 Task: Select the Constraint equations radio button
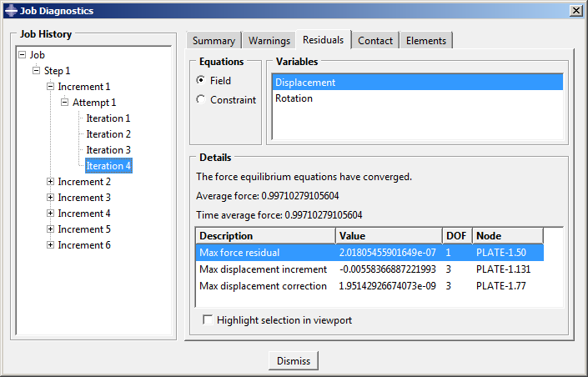[x=200, y=100]
